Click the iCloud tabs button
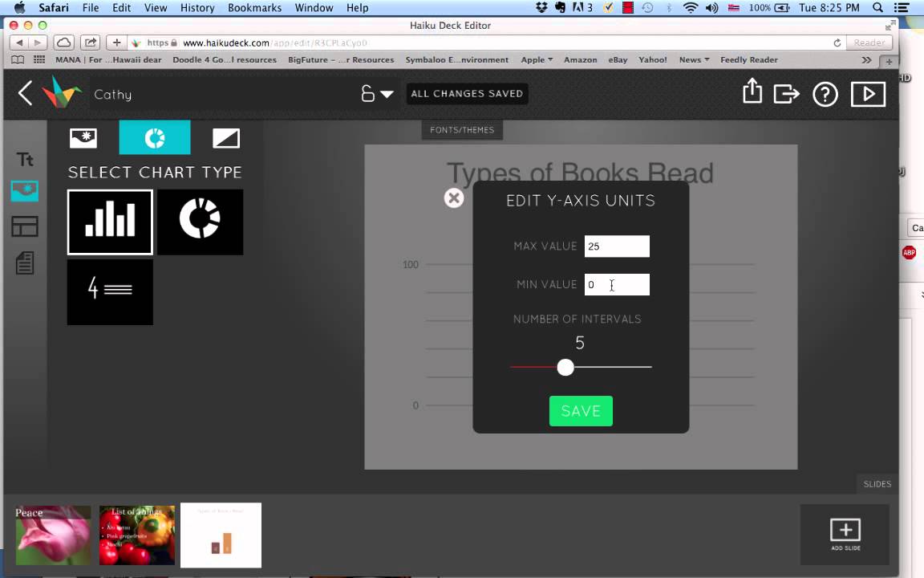The image size is (924, 578). 63,43
